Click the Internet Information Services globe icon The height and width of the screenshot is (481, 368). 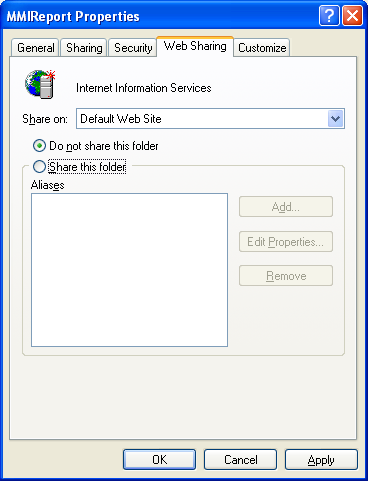click(x=40, y=84)
